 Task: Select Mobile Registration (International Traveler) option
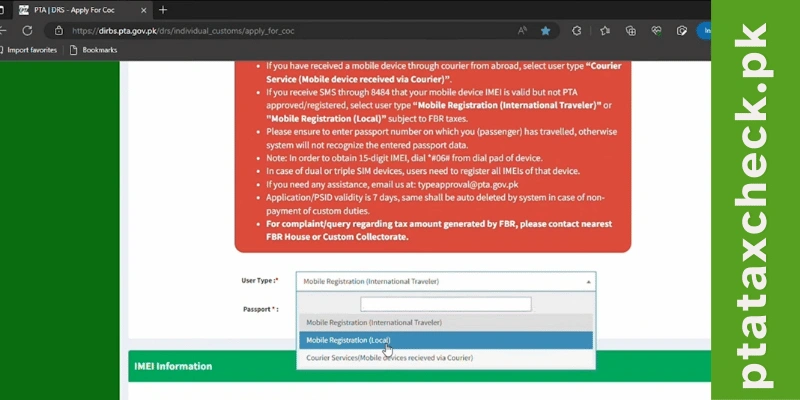click(x=446, y=322)
